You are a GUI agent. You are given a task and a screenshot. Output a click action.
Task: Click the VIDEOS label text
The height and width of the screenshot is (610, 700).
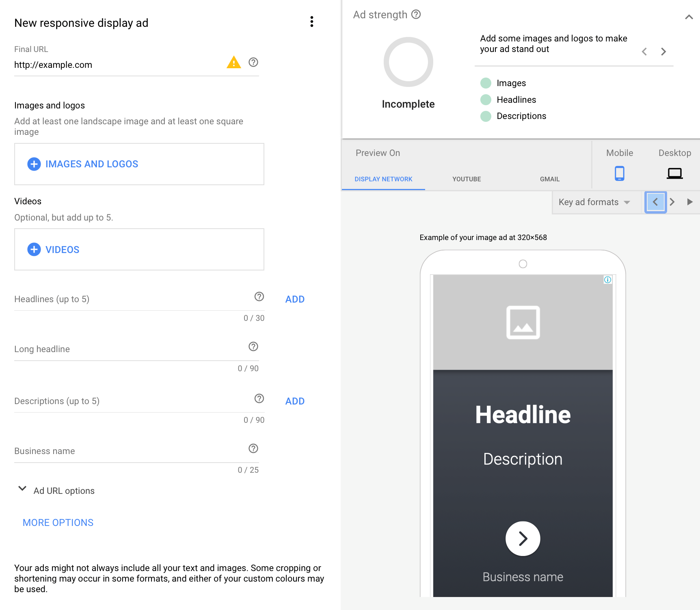point(63,250)
